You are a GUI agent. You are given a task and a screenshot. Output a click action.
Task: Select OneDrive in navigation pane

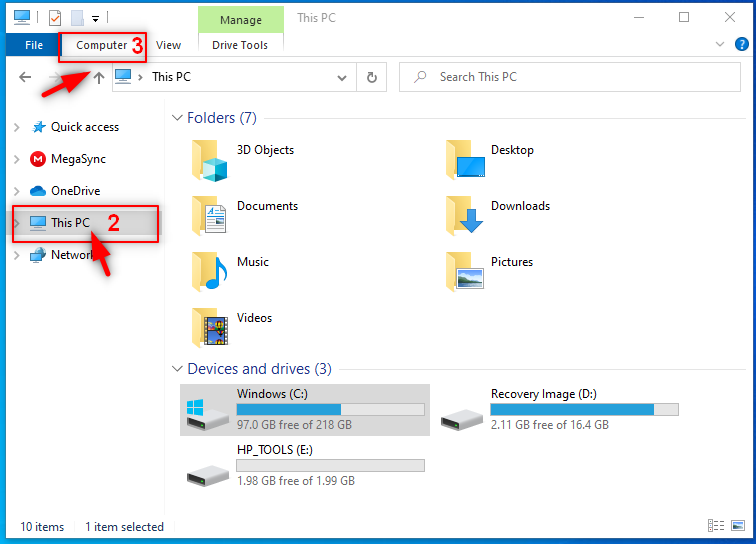click(76, 191)
